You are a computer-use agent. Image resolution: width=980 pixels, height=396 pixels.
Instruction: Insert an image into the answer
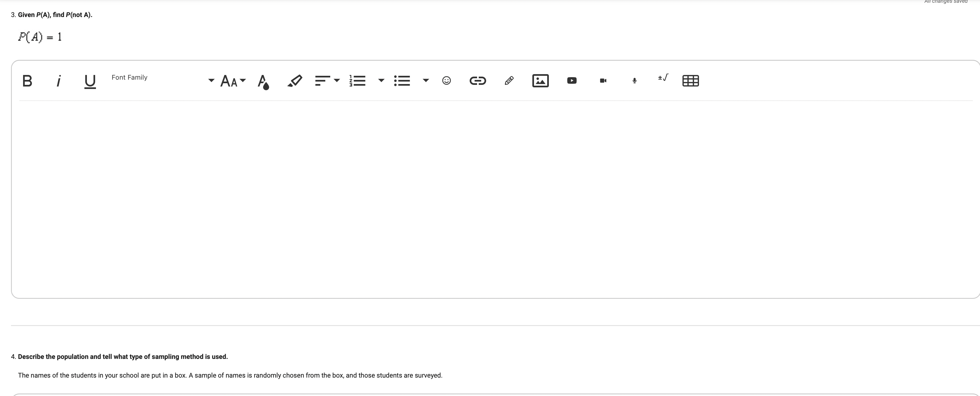[x=540, y=80]
